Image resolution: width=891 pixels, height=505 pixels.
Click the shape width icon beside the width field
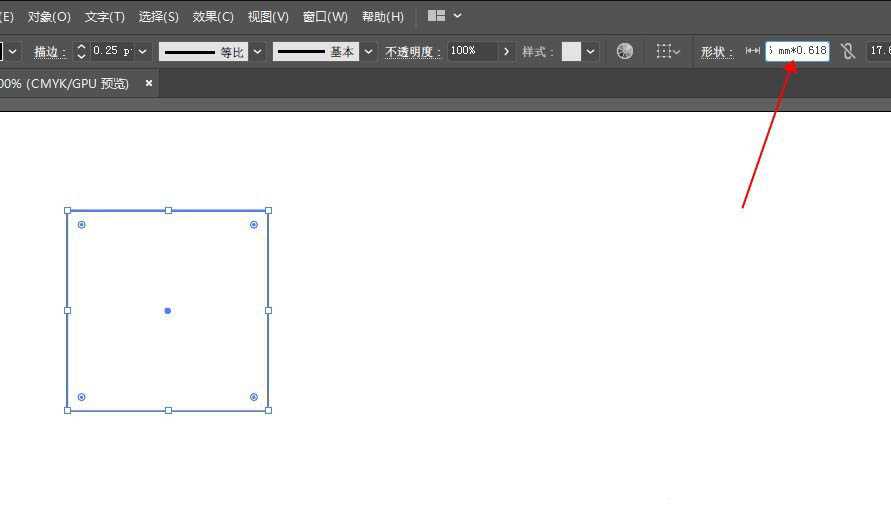[753, 51]
